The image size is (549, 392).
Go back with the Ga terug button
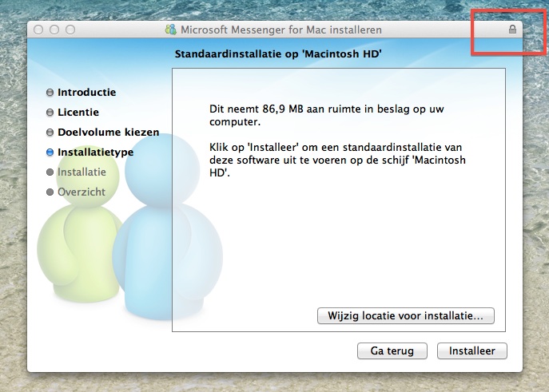pyautogui.click(x=392, y=350)
